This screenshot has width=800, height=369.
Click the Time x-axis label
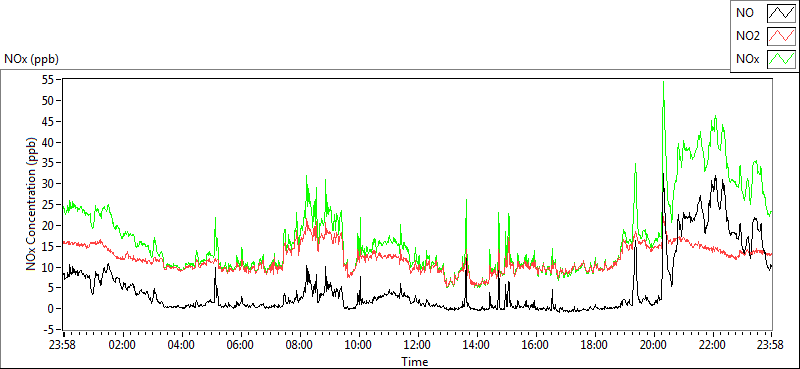click(414, 362)
